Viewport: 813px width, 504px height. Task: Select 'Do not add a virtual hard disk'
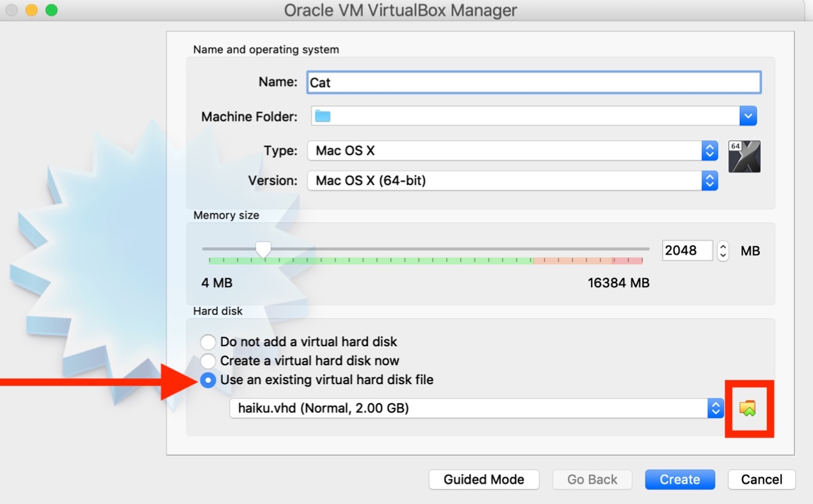[209, 342]
